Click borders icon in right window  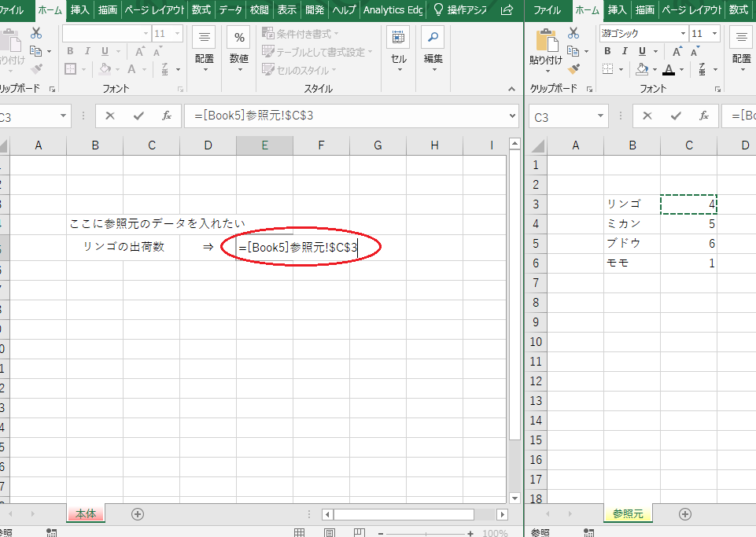point(607,69)
